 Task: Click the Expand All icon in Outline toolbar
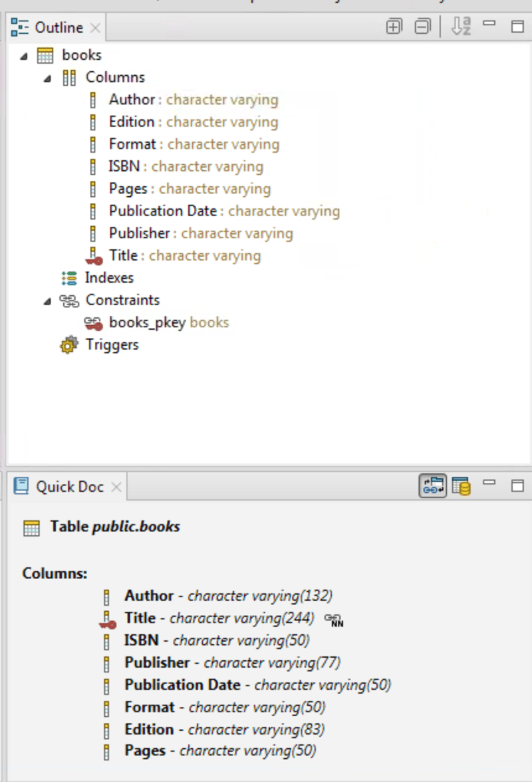click(394, 27)
